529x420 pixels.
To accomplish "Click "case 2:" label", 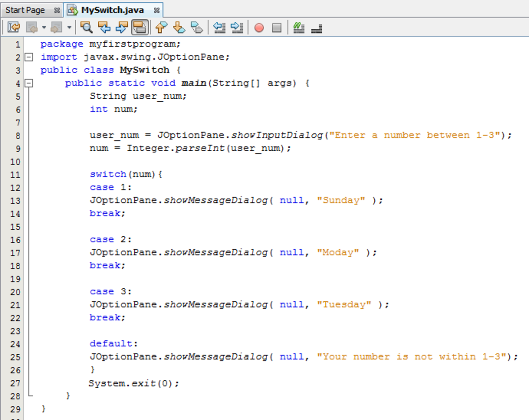I will click(111, 239).
